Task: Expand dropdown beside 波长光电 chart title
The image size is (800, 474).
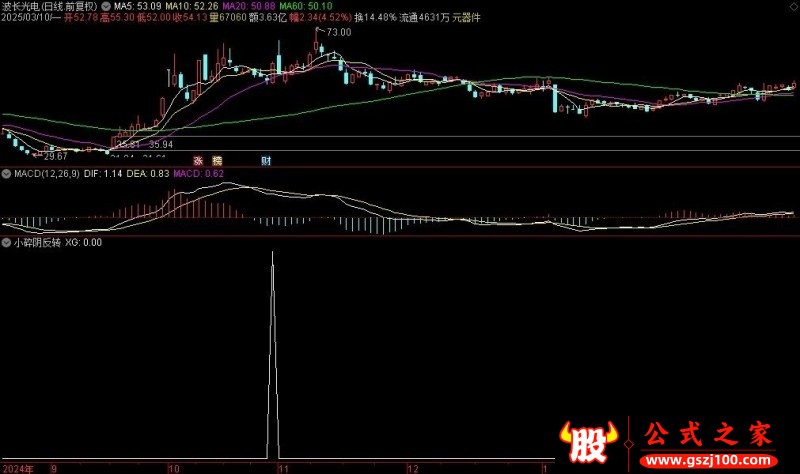Action: pos(106,7)
